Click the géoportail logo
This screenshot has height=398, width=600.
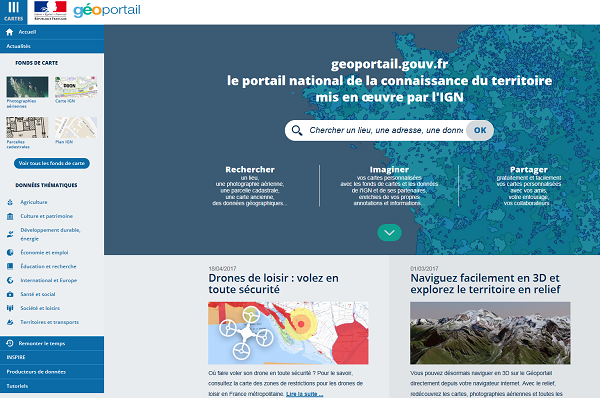[107, 10]
